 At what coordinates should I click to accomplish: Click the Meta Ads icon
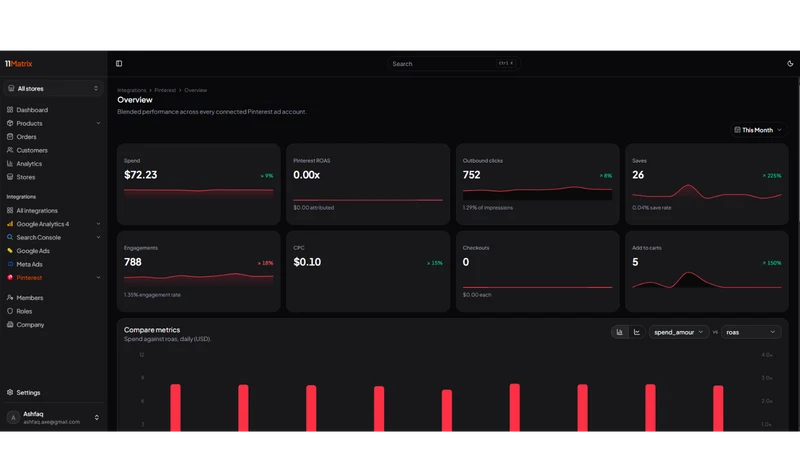(10, 264)
